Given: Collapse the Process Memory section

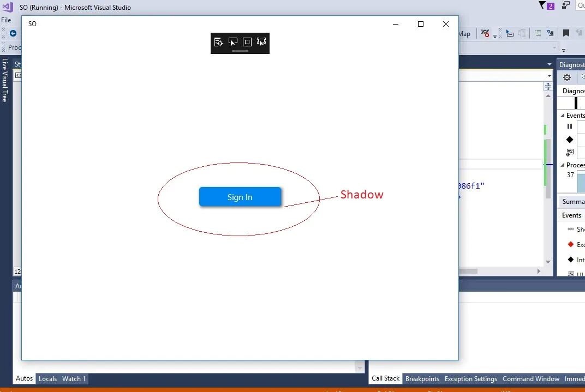Looking at the screenshot, I should 562,165.
